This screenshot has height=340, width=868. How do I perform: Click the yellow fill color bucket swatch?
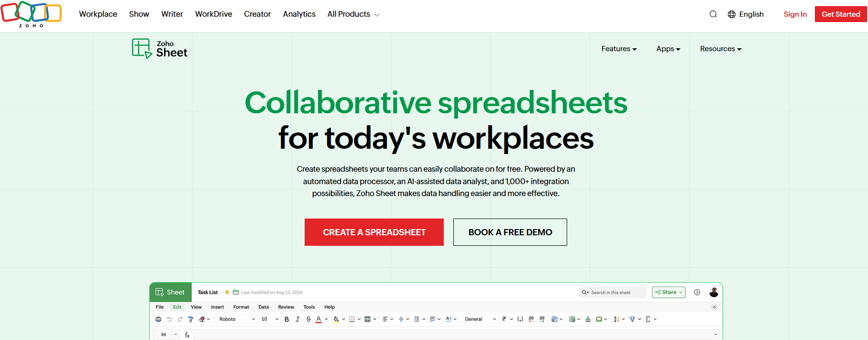336,319
